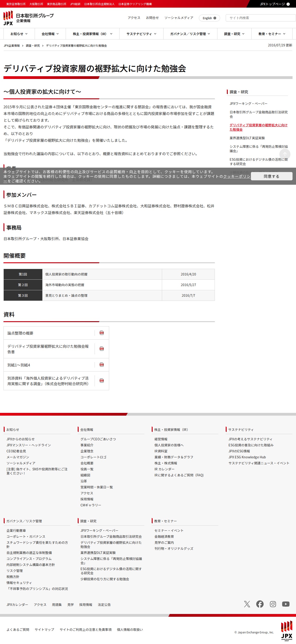The height and width of the screenshot is (644, 296).
Task: Open the PDF icon for 勉強会報告書
Action: [102, 349]
